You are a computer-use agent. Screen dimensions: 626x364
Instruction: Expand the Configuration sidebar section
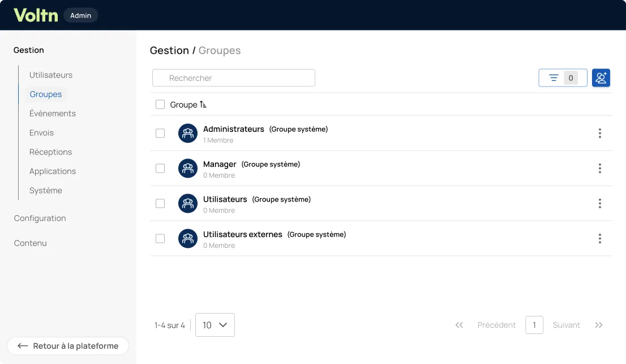(x=40, y=219)
